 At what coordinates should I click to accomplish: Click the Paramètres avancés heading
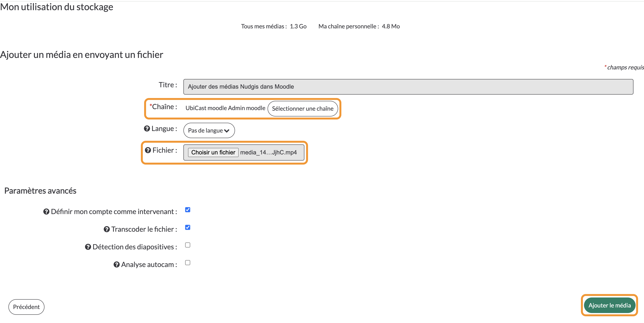40,191
